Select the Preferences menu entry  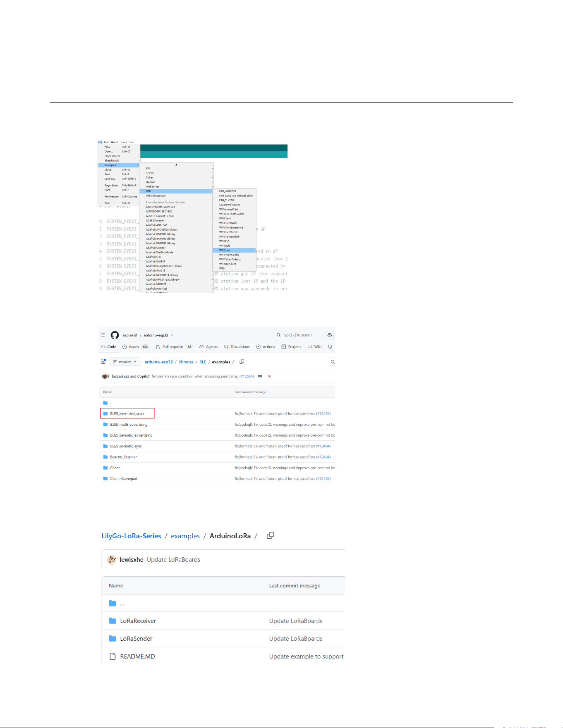click(119, 196)
